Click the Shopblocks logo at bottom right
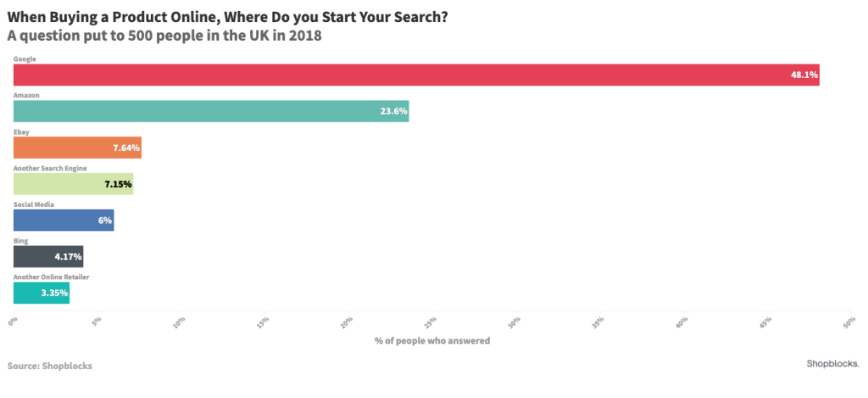868x398 pixels. [832, 364]
